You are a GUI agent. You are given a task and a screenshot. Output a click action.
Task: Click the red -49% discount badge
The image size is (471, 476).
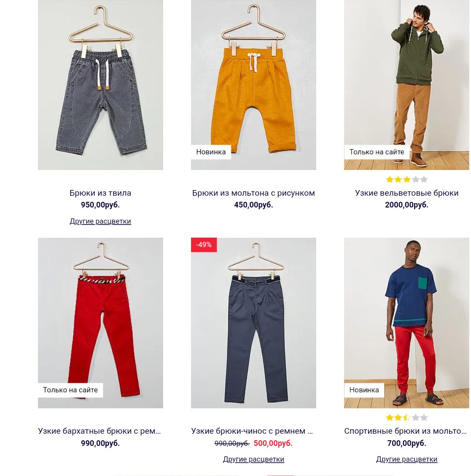pos(204,245)
